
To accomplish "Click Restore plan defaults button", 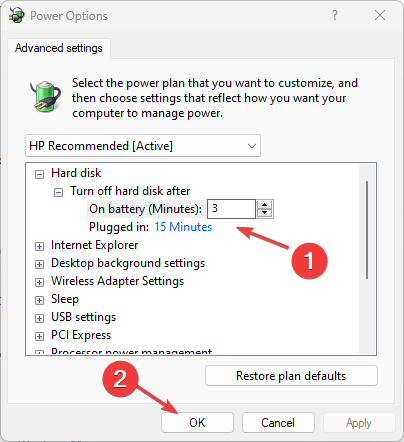I will tap(291, 376).
